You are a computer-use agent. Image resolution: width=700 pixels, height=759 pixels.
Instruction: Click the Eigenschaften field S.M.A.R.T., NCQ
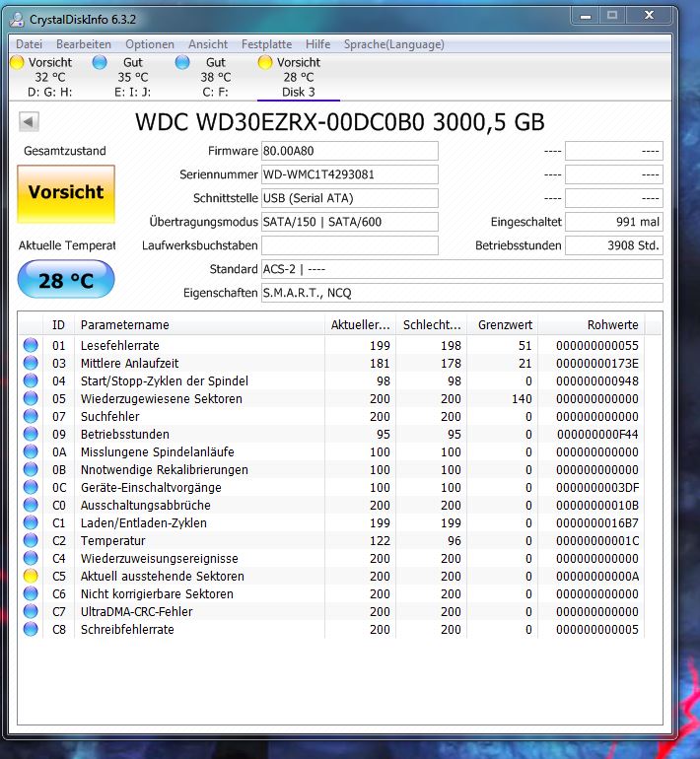(x=461, y=293)
